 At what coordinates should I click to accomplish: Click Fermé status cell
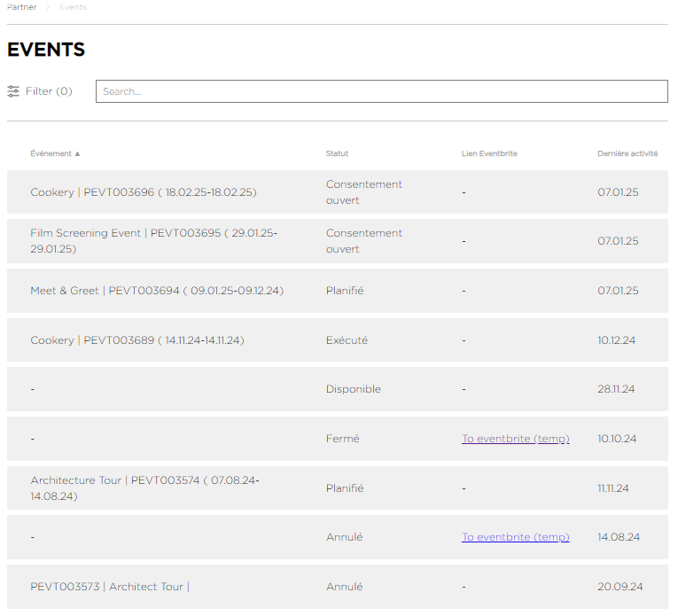pyautogui.click(x=342, y=439)
